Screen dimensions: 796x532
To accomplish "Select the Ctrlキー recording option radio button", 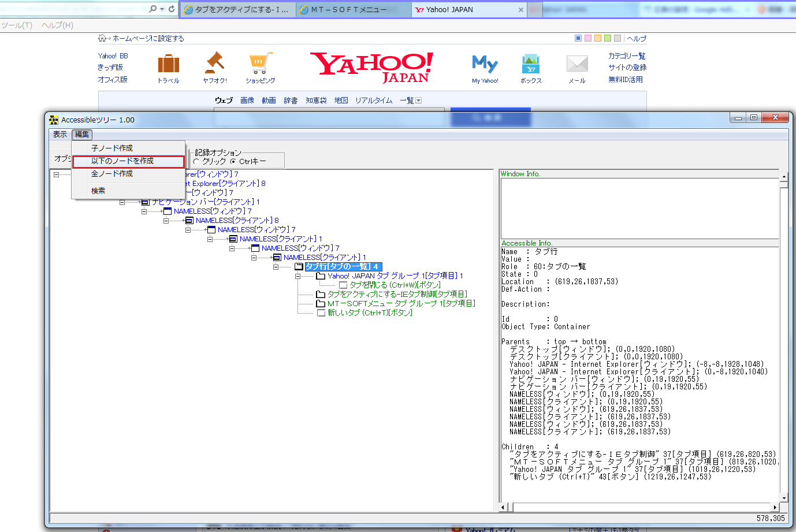I will pos(233,162).
